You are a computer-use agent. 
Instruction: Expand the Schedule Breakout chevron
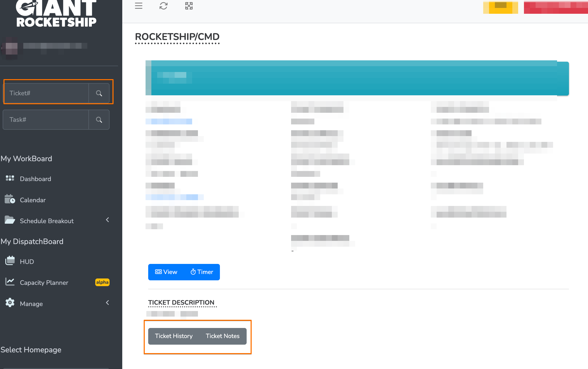point(107,220)
